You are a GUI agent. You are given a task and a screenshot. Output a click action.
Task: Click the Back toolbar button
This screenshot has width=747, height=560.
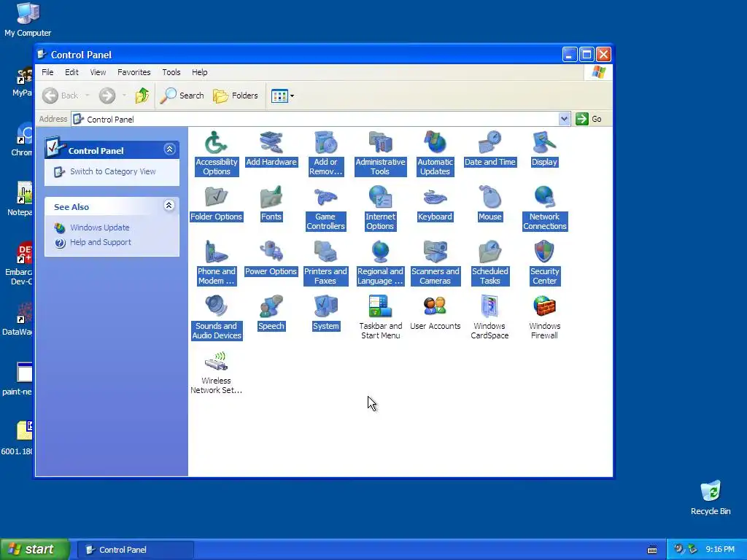tap(61, 96)
